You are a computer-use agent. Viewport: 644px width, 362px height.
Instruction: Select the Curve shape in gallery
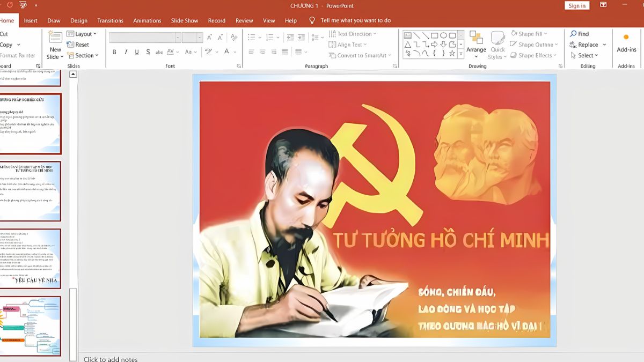[426, 53]
